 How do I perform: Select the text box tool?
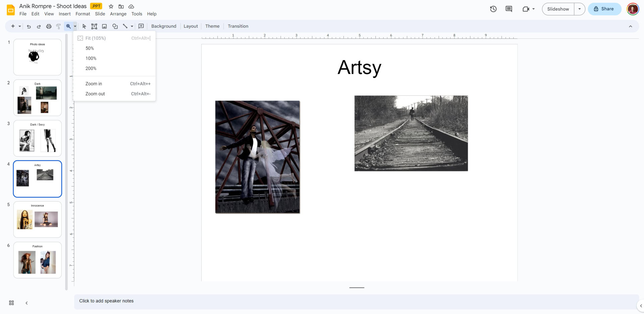tap(94, 26)
